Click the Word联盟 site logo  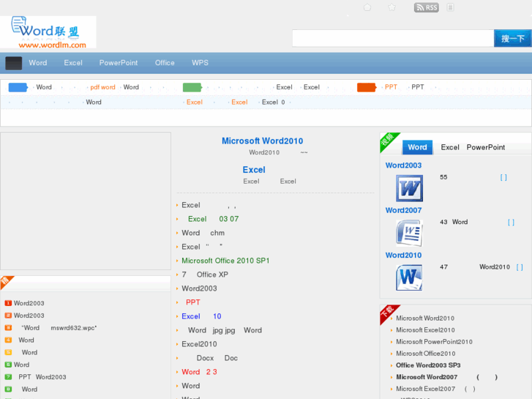point(48,32)
